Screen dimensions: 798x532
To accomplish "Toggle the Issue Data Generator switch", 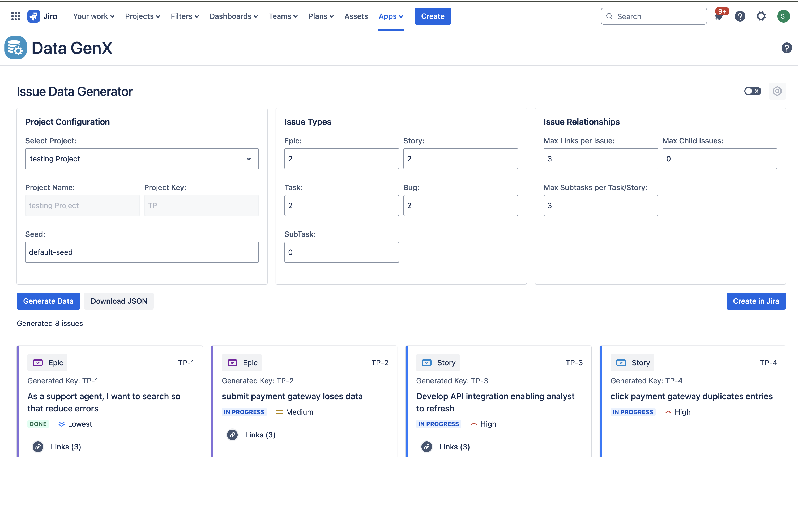I will pos(753,91).
